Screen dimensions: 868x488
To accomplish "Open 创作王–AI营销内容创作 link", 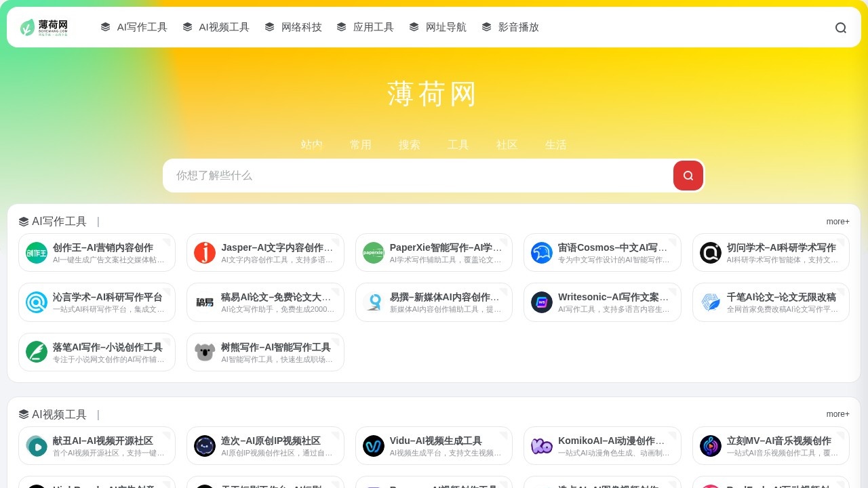I will click(x=103, y=247).
